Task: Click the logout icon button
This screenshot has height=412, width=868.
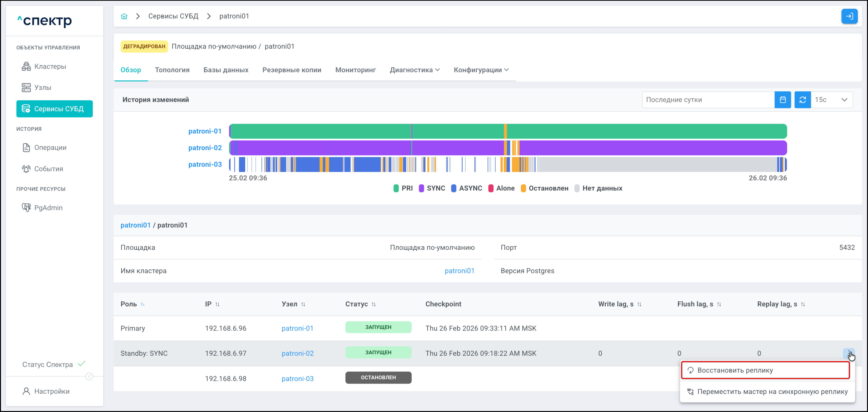Action: (849, 16)
